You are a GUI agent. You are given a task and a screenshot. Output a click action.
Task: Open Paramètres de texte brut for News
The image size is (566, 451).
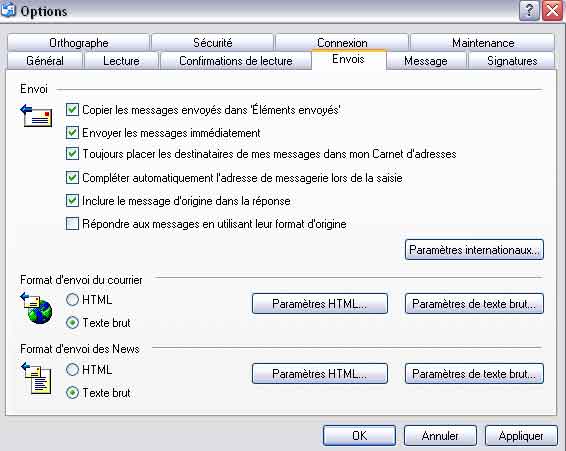(x=474, y=373)
